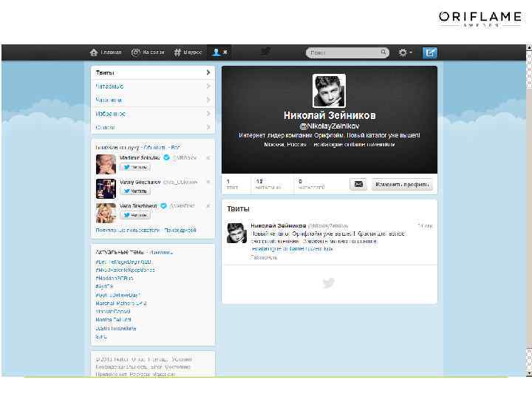Follow Vasily Goncharov with Читать button
The image size is (532, 399).
135,191
